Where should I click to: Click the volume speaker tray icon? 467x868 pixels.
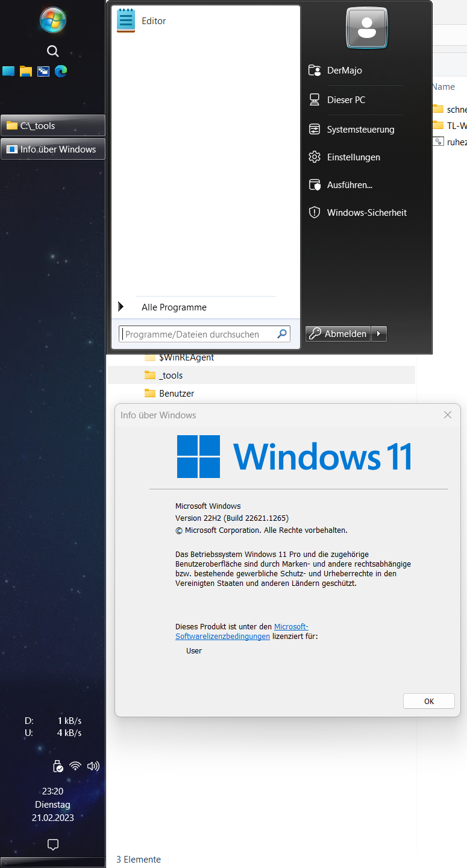pyautogui.click(x=93, y=766)
